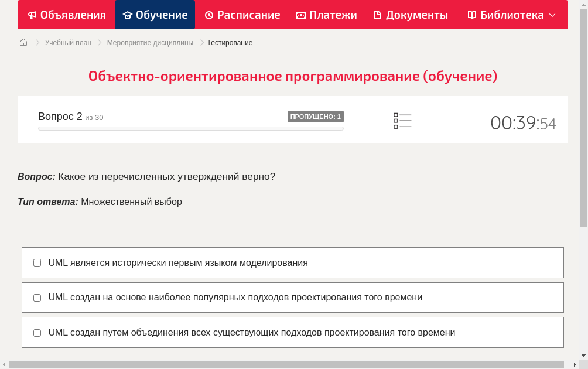The width and height of the screenshot is (588, 369).
Task: Click the ПРОПУЩЕНО: 1 badge
Action: pyautogui.click(x=315, y=117)
